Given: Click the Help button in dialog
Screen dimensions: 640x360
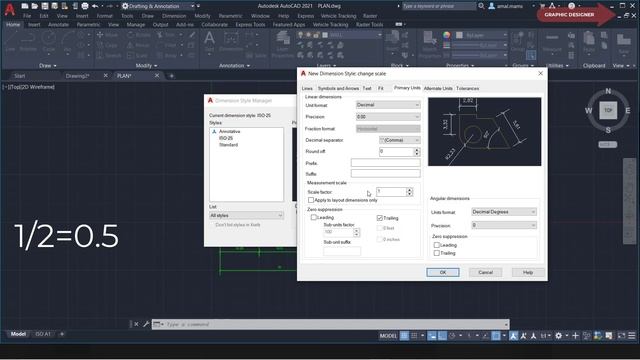Looking at the screenshot, I should pyautogui.click(x=528, y=272).
